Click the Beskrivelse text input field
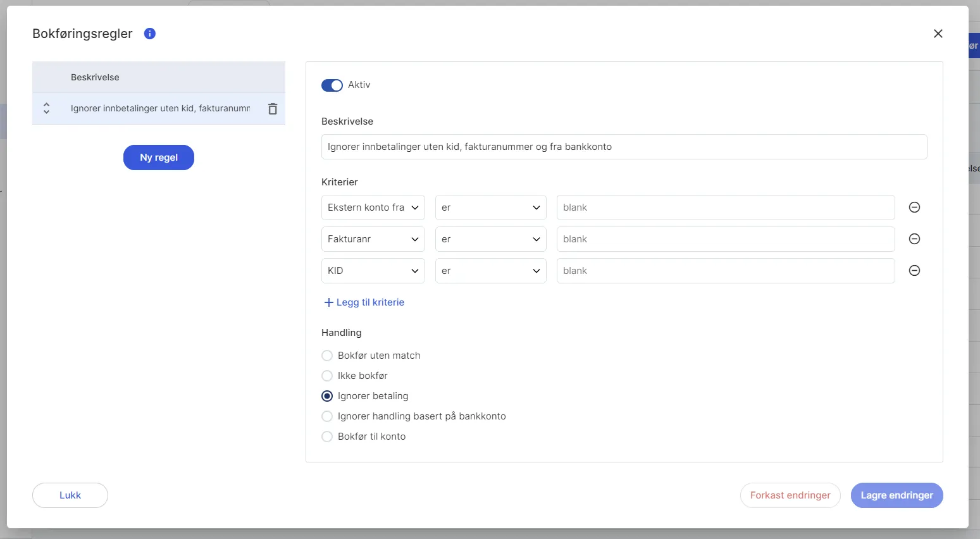This screenshot has height=539, width=980. [x=624, y=147]
